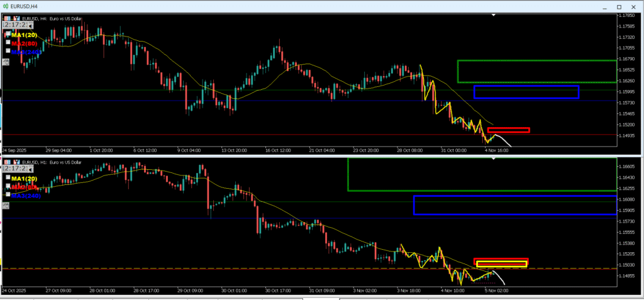Click the chart shift triangle on H1 chart
The height and width of the screenshot is (300, 644).
494,158
